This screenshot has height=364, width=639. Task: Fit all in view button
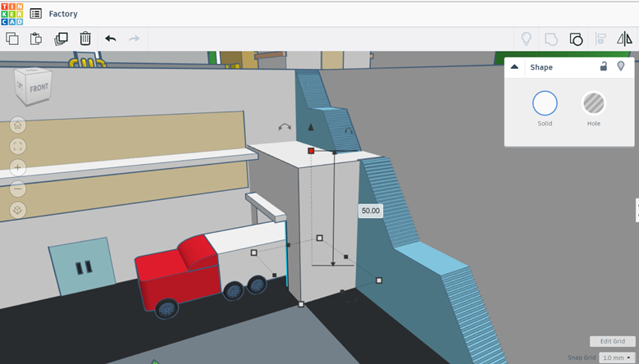tap(17, 146)
